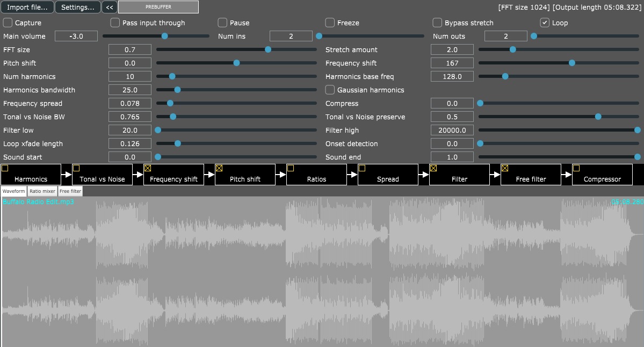Disable the Free filter module checkbox
The height and width of the screenshot is (347, 644).
504,168
